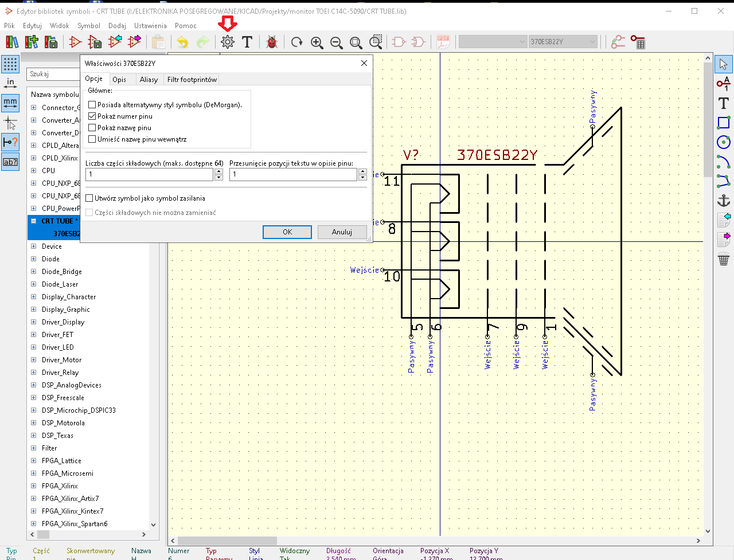This screenshot has width=734, height=560.
Task: Select the anchor tool in right toolbar
Action: tap(724, 200)
